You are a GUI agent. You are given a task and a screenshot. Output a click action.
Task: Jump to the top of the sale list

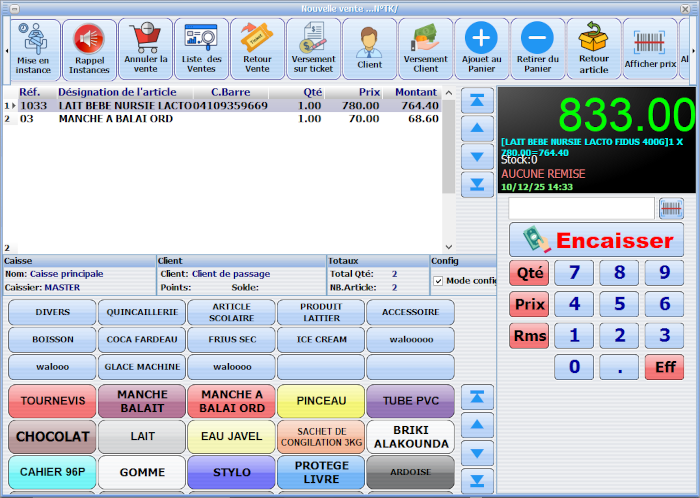(476, 100)
